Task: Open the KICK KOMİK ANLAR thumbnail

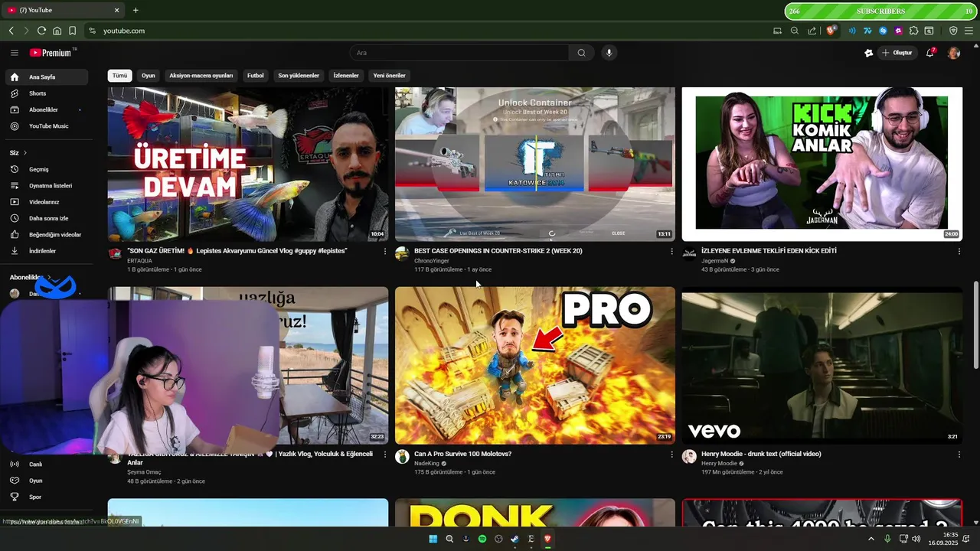Action: tap(822, 164)
